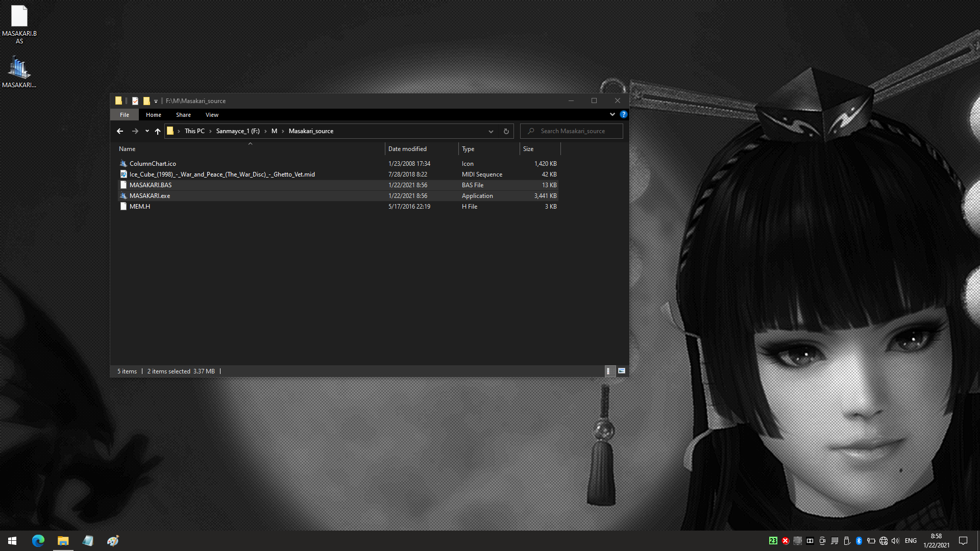Sort by the Size column header
The image size is (980, 551).
[540, 149]
